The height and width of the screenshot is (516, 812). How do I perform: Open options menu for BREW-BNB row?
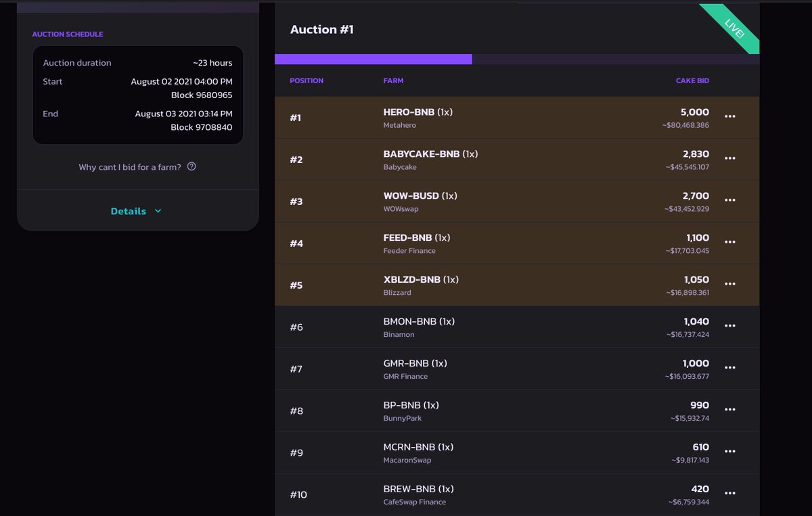click(729, 494)
